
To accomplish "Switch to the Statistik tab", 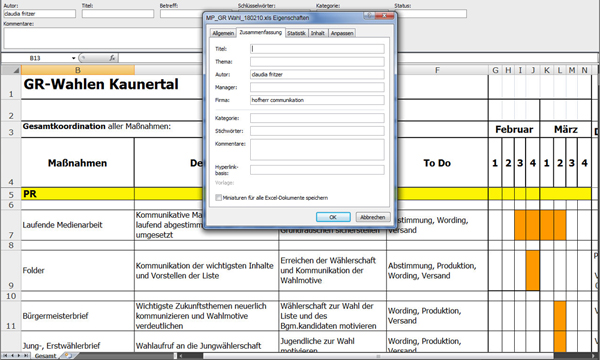I will pos(296,33).
